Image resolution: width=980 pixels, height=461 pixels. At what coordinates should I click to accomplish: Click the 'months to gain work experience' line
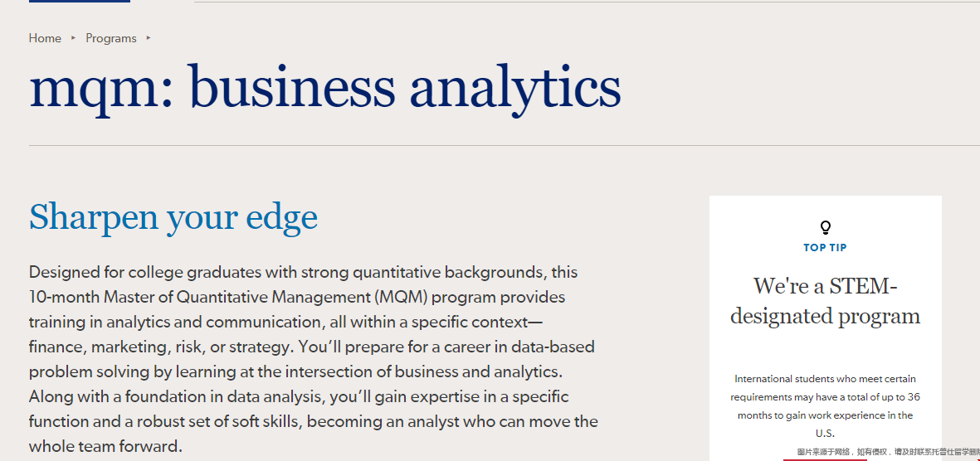tap(825, 415)
